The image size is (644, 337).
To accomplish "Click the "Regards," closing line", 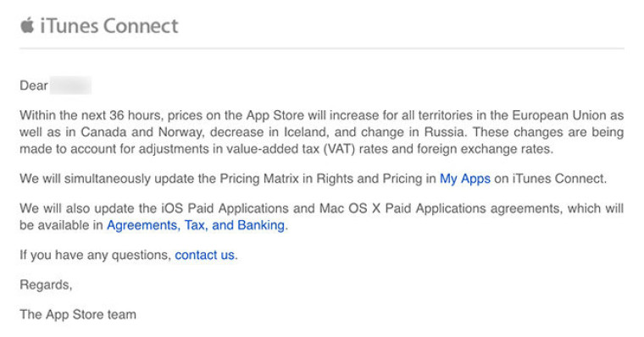I will (46, 285).
